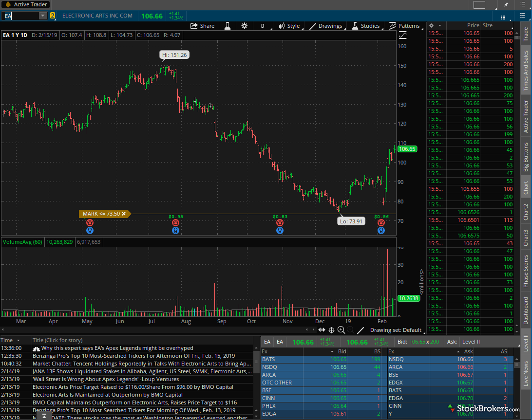The height and width of the screenshot is (420, 532).
Task: Expand the symbol selector dropdown arrow
Action: point(42,16)
